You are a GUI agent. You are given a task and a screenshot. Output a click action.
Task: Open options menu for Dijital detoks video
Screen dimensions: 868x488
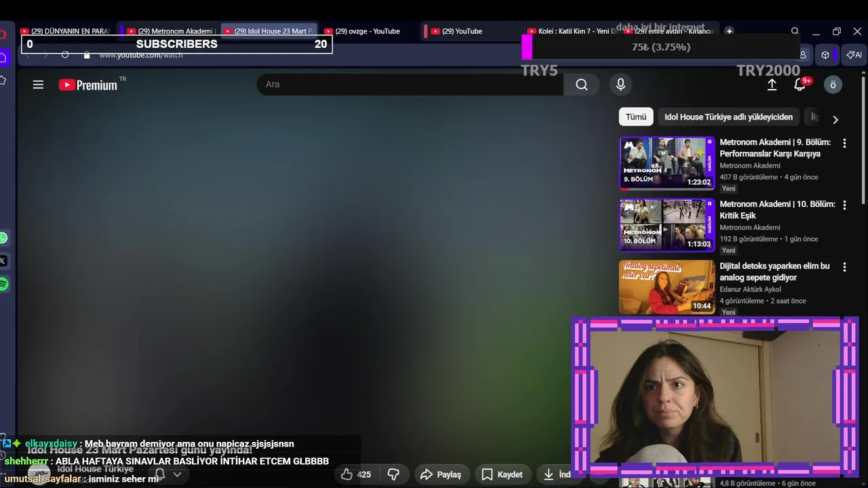(x=844, y=267)
